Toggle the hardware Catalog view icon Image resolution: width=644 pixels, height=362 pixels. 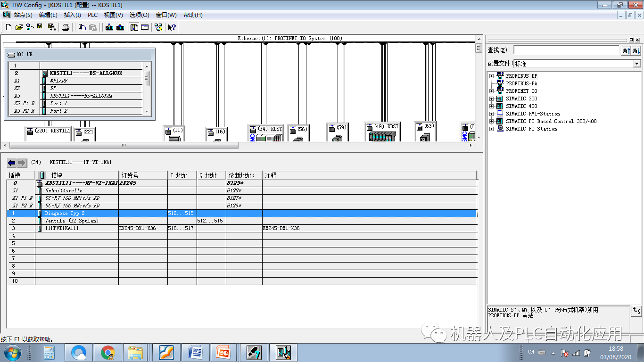134,27
